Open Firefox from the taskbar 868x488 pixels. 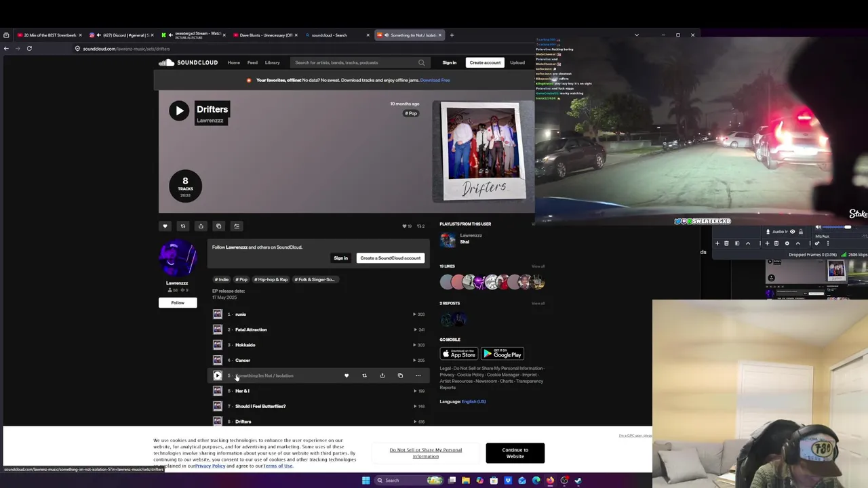coord(550,481)
